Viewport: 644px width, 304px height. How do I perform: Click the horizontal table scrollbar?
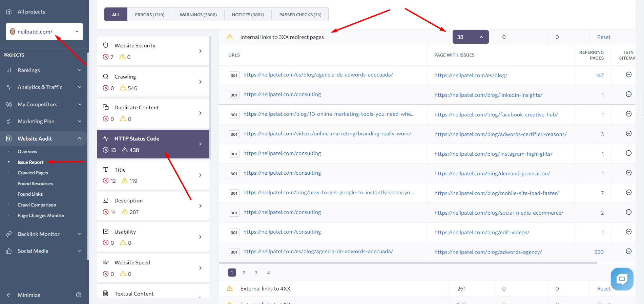point(408,263)
